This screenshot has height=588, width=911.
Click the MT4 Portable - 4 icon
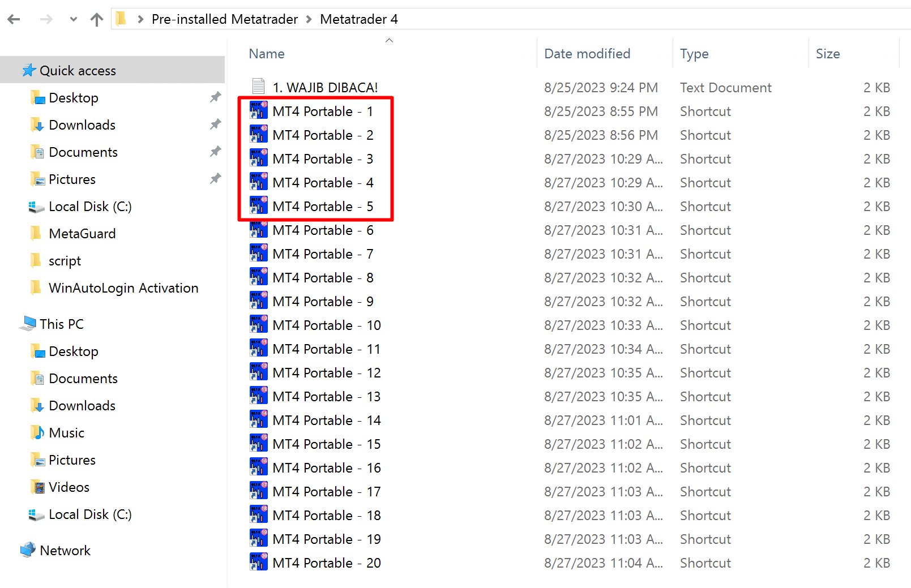259,182
